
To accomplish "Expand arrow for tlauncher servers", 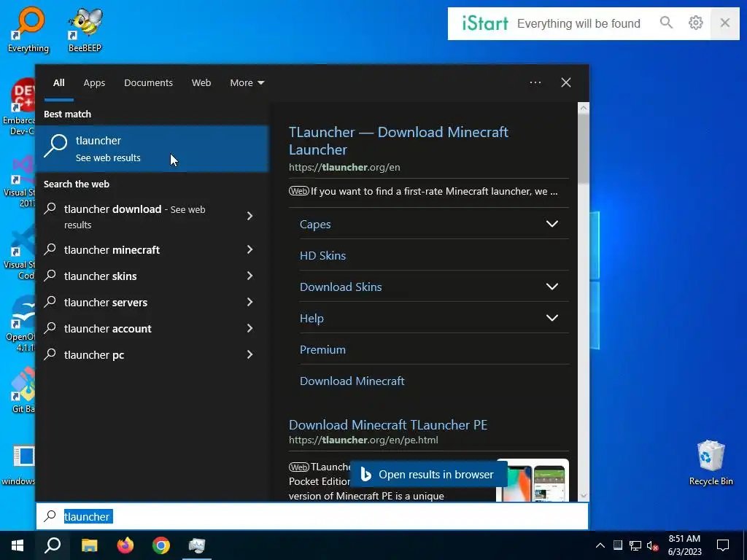I will (250, 302).
